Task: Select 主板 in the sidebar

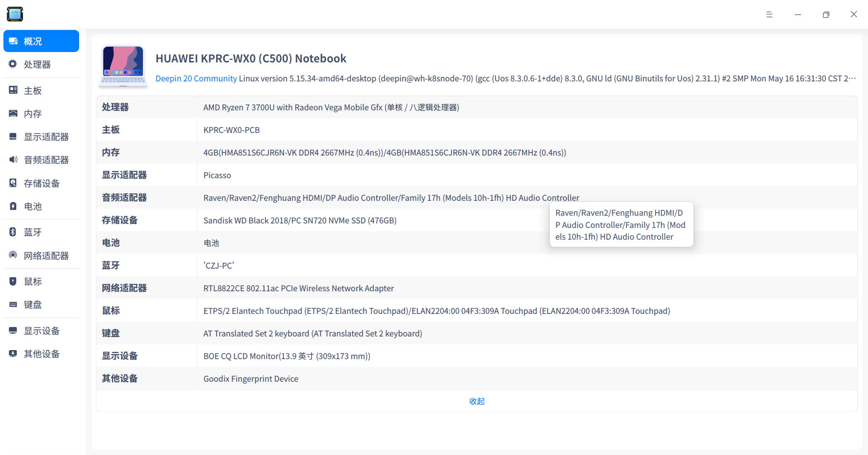Action: [x=41, y=90]
